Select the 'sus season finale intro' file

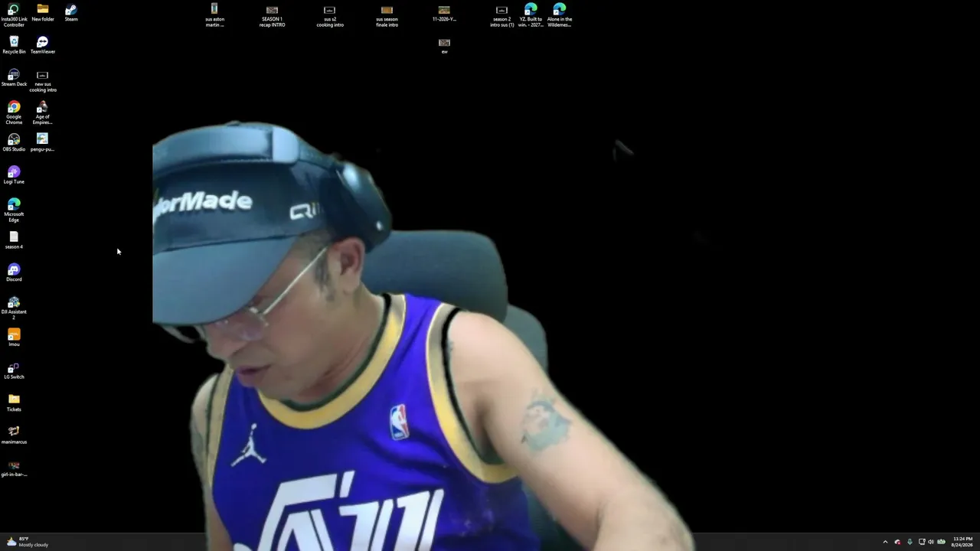[387, 15]
